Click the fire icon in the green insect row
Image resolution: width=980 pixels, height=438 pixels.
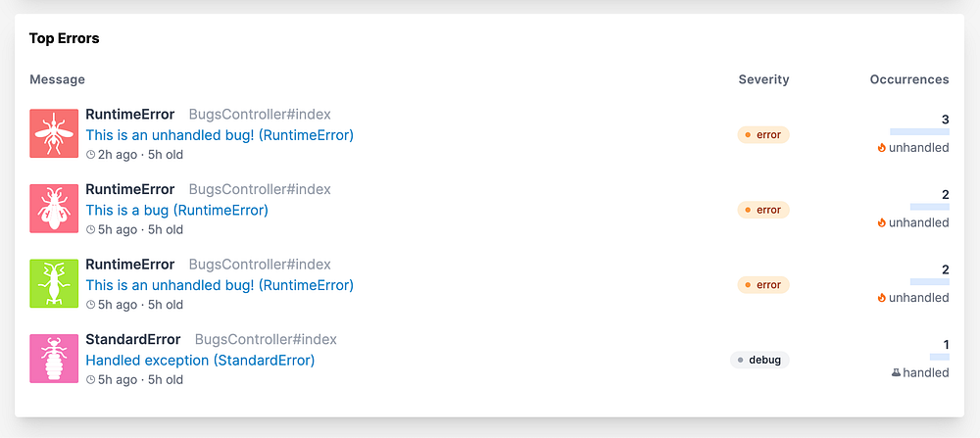(882, 298)
